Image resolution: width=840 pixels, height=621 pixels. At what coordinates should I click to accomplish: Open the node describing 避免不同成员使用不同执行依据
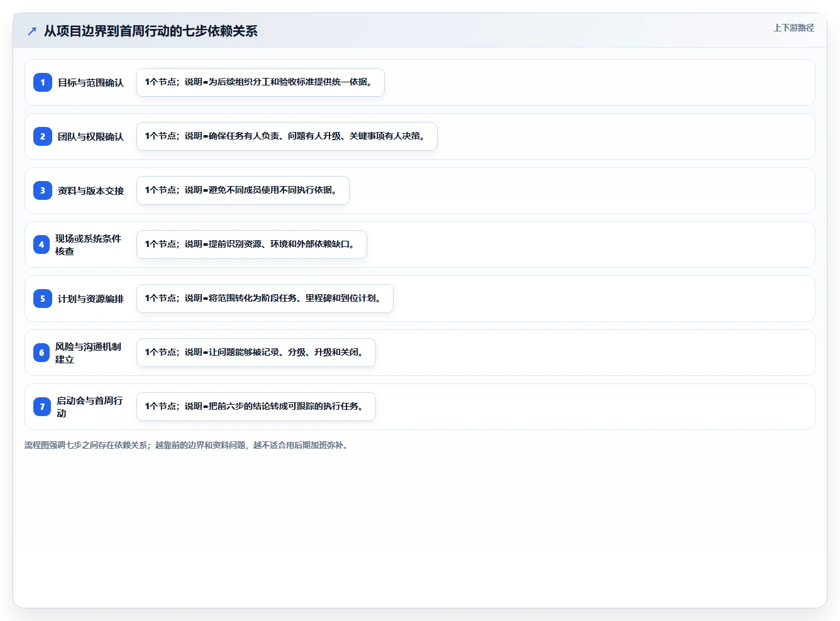[x=243, y=190]
